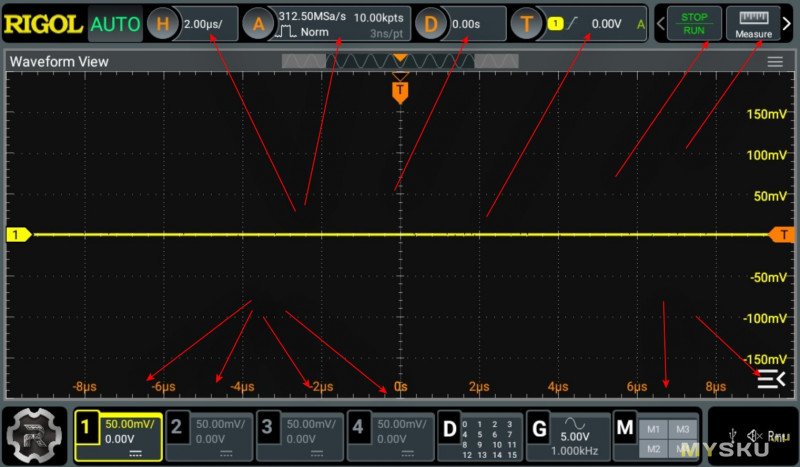Tap the orange H horizontal timebase icon
Image resolution: width=800 pixels, height=467 pixels.
click(x=164, y=24)
